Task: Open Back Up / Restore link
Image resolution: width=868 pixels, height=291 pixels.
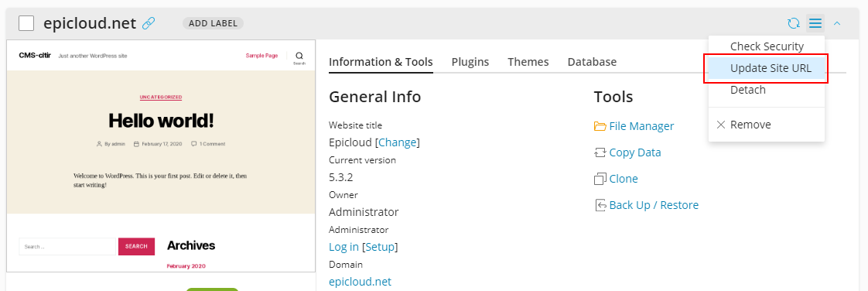Action: point(654,205)
